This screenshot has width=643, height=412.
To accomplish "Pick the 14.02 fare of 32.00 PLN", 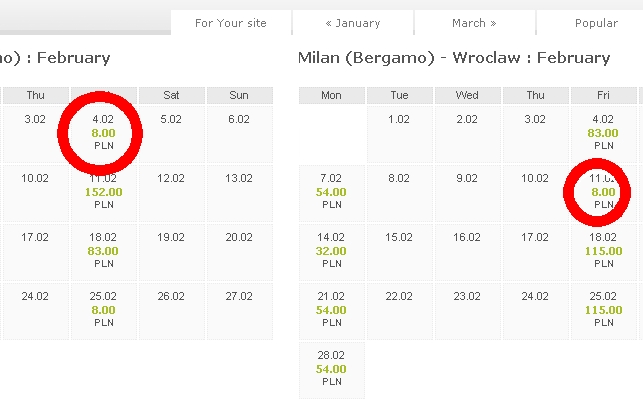I will [x=331, y=251].
